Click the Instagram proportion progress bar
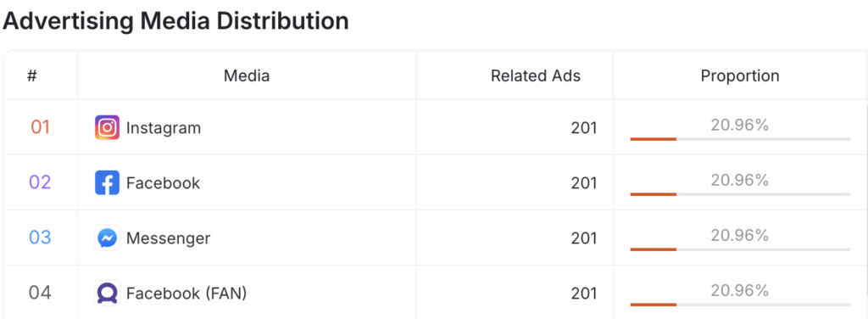 [739, 139]
